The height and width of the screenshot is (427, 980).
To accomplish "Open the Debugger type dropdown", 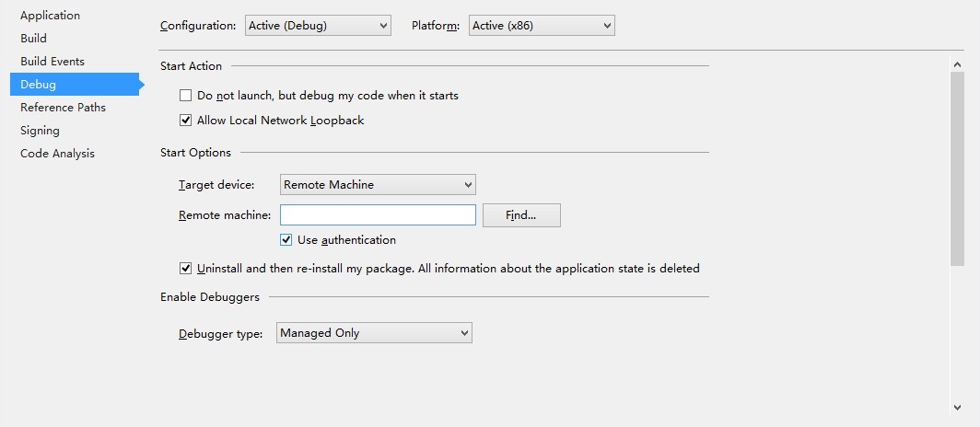I will click(374, 333).
